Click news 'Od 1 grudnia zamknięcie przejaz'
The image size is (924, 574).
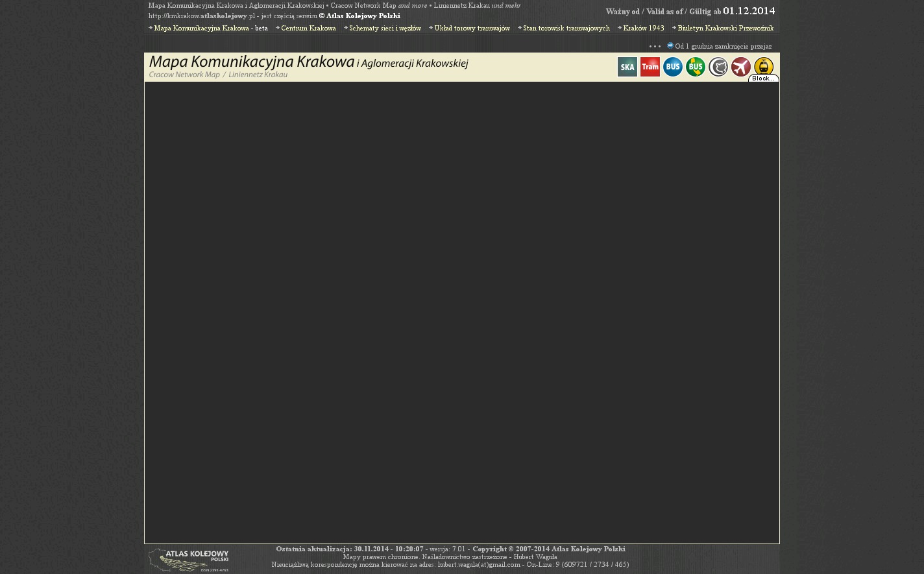[723, 47]
